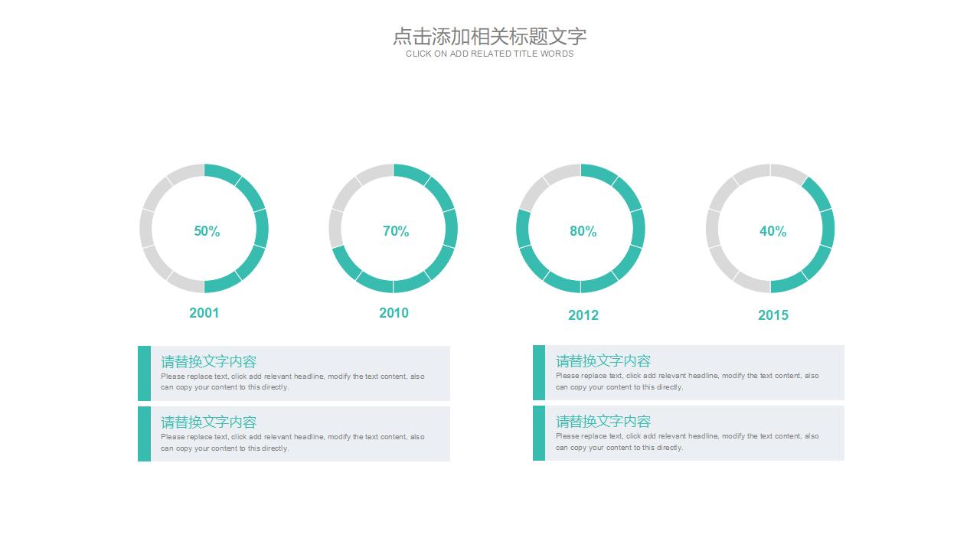Click the lower-left text box heading 请替换文字内容
Viewport: 980px width, 551px height.
point(208,422)
